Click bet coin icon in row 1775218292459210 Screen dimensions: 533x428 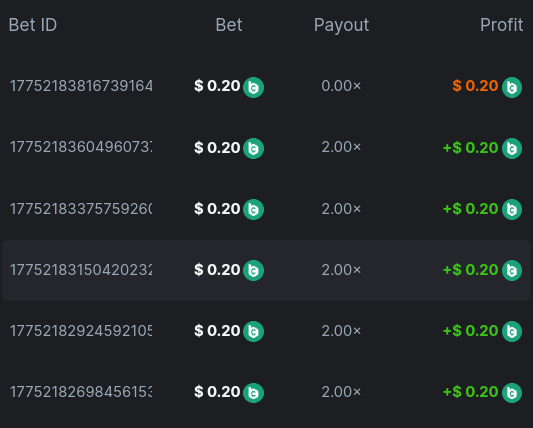(253, 331)
